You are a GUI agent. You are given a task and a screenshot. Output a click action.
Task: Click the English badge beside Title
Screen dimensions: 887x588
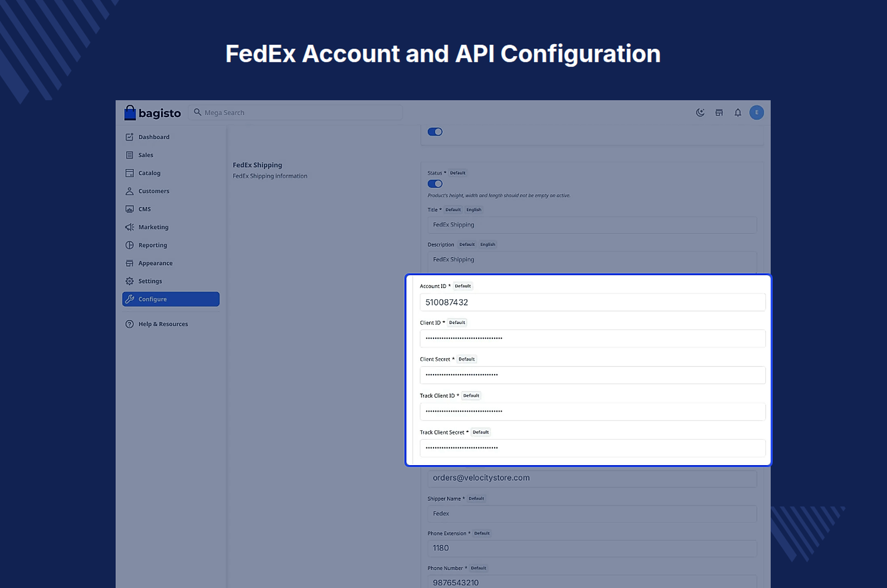pyautogui.click(x=474, y=210)
